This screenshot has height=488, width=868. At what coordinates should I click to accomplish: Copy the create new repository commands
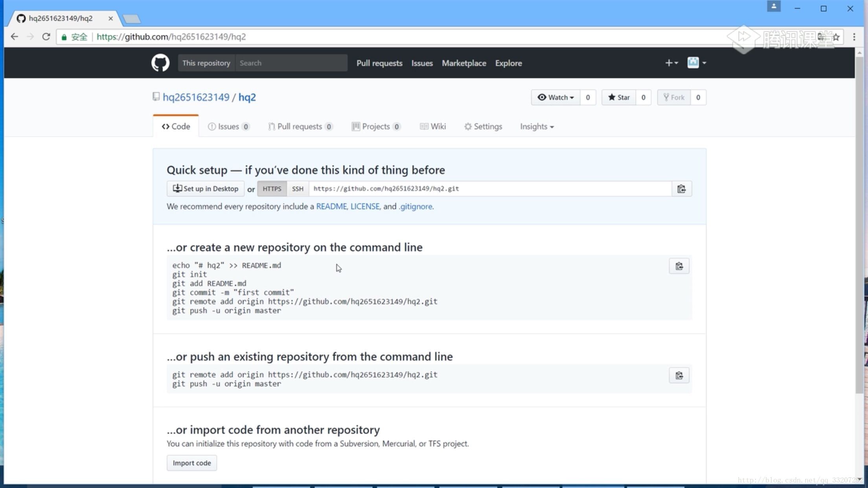point(679,266)
